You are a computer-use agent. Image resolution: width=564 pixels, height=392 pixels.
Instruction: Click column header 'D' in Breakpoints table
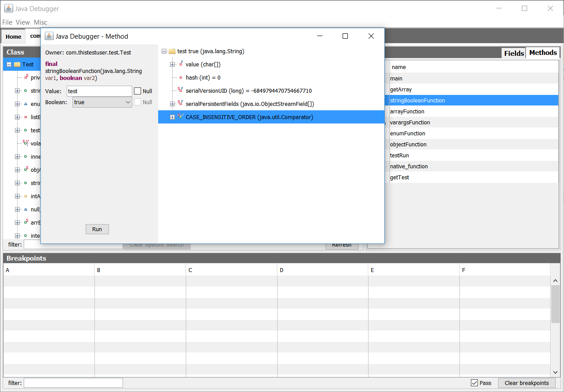[x=322, y=270]
